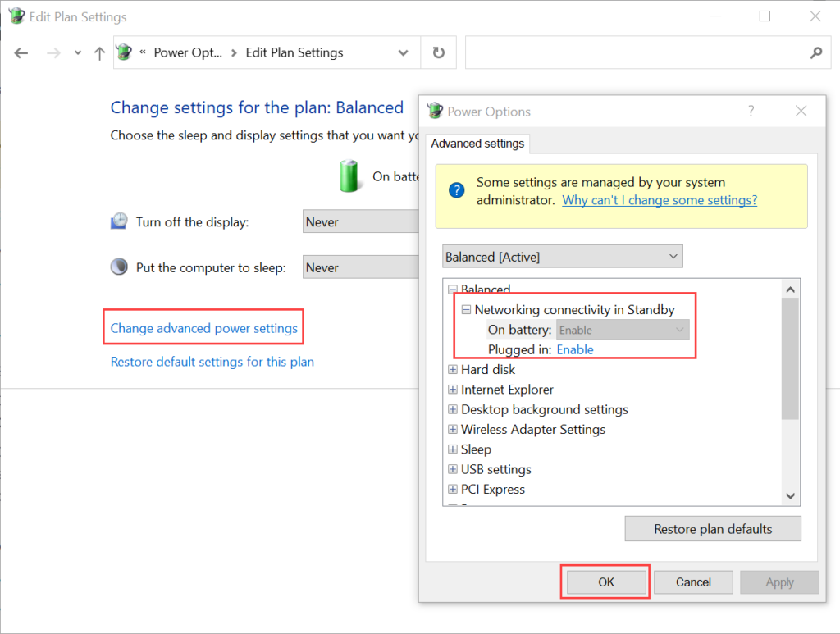The height and width of the screenshot is (634, 840).
Task: Open Why can't I change some settings link
Action: (660, 200)
